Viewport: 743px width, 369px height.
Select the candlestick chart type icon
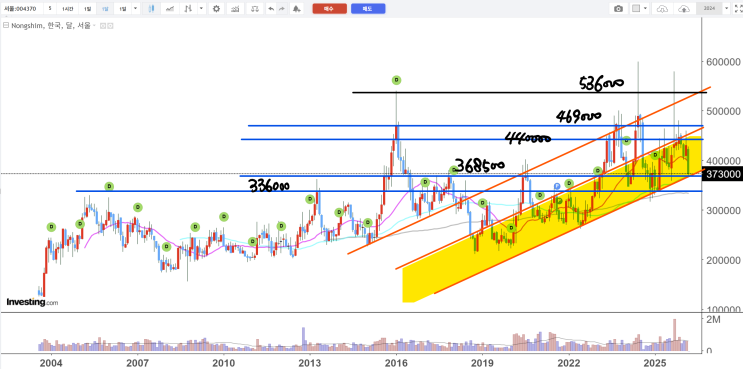coord(151,9)
